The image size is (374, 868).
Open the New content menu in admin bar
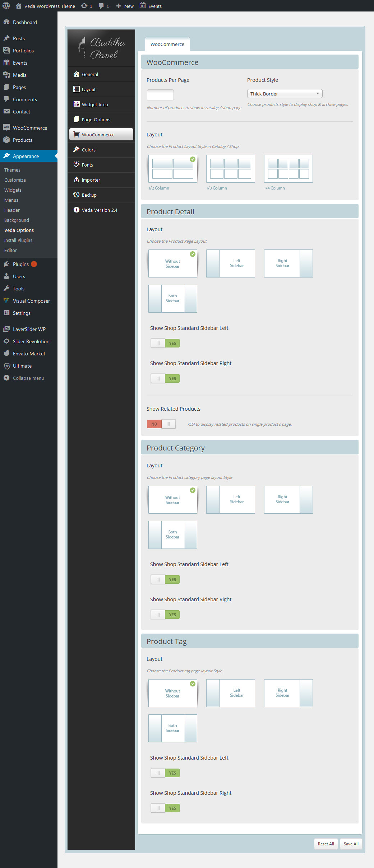125,6
